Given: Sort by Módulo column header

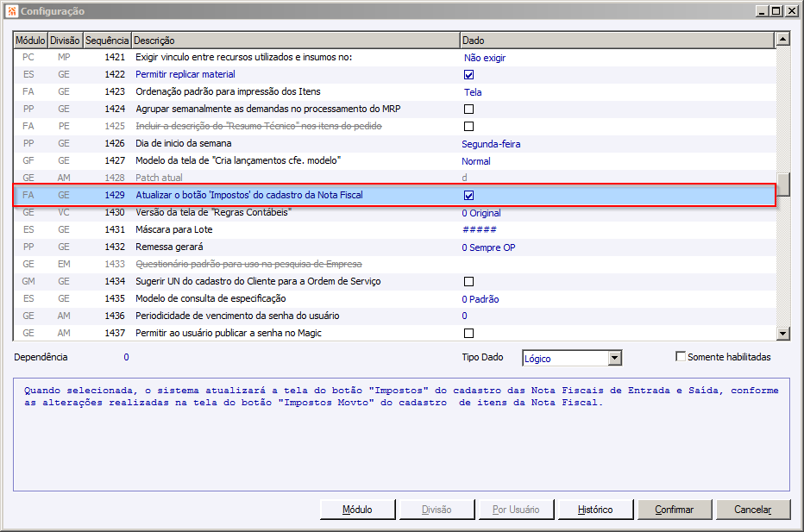Looking at the screenshot, I should click(x=30, y=40).
